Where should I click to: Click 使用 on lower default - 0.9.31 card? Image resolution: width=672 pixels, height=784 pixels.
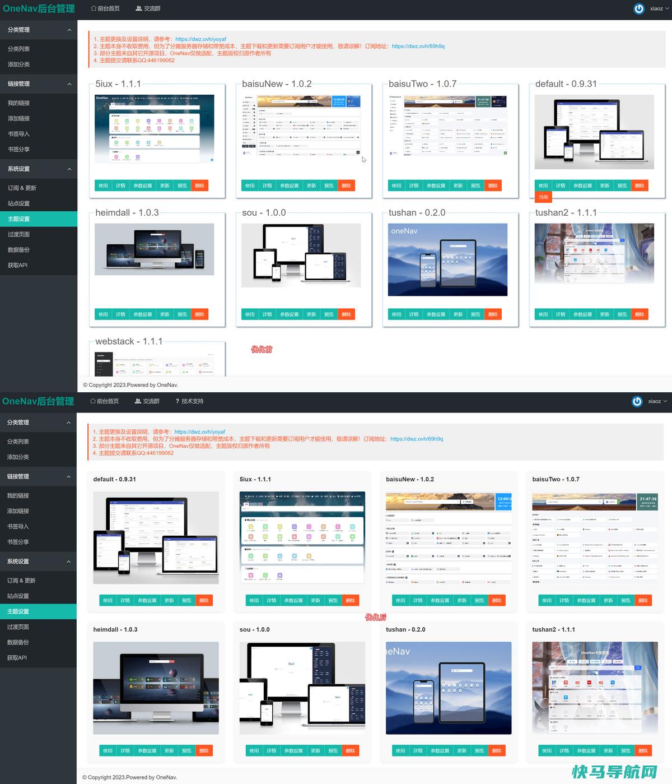click(x=108, y=600)
